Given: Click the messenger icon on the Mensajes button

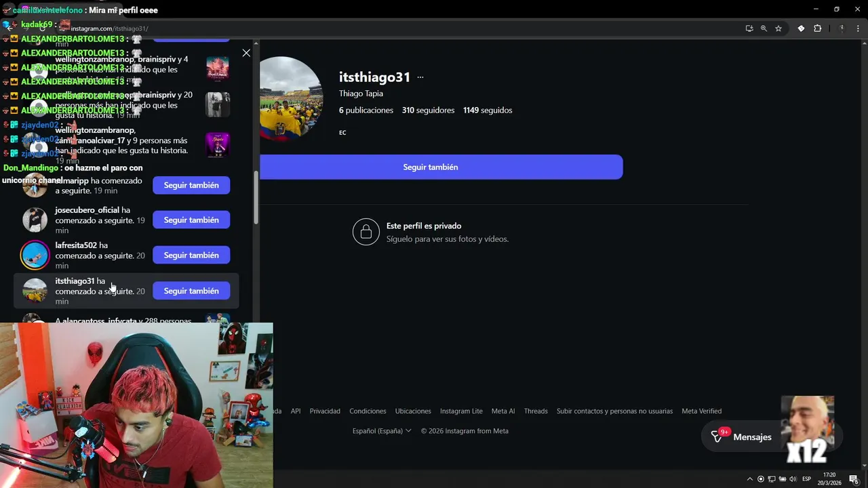Looking at the screenshot, I should [x=717, y=437].
